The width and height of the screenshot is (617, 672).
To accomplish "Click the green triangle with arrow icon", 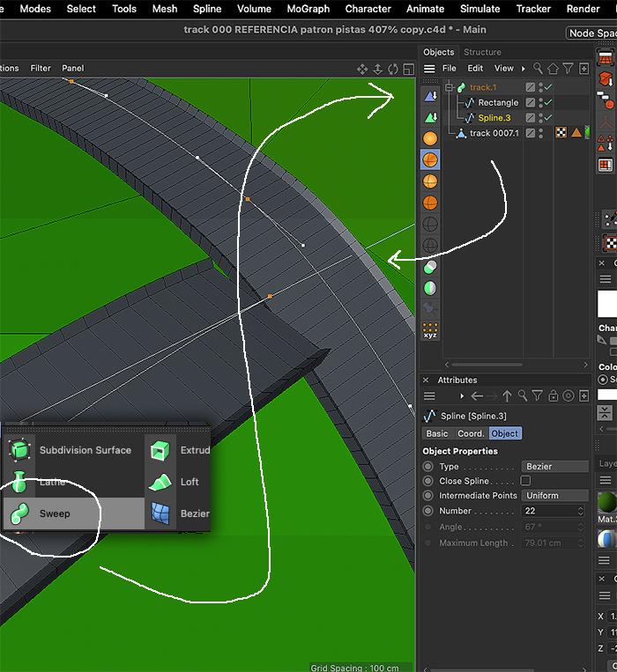I will click(430, 117).
